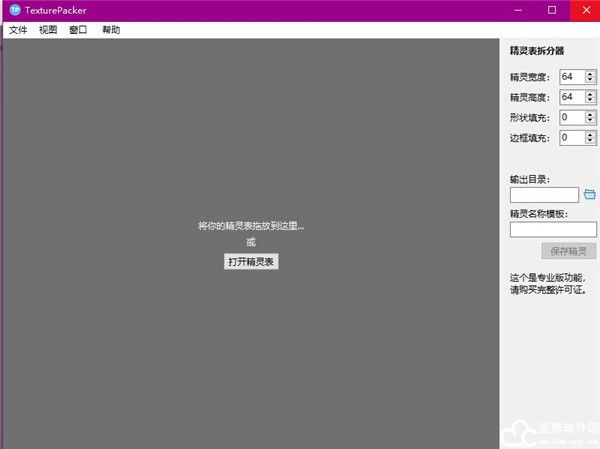Click the 将你的精灵表拖放到这里 text
The width and height of the screenshot is (600, 449).
251,226
